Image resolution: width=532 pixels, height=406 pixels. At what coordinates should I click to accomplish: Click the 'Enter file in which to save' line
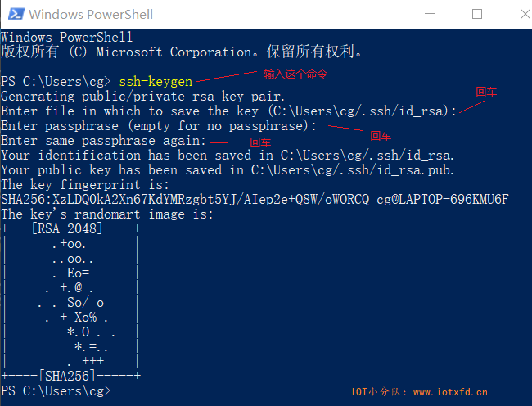228,111
